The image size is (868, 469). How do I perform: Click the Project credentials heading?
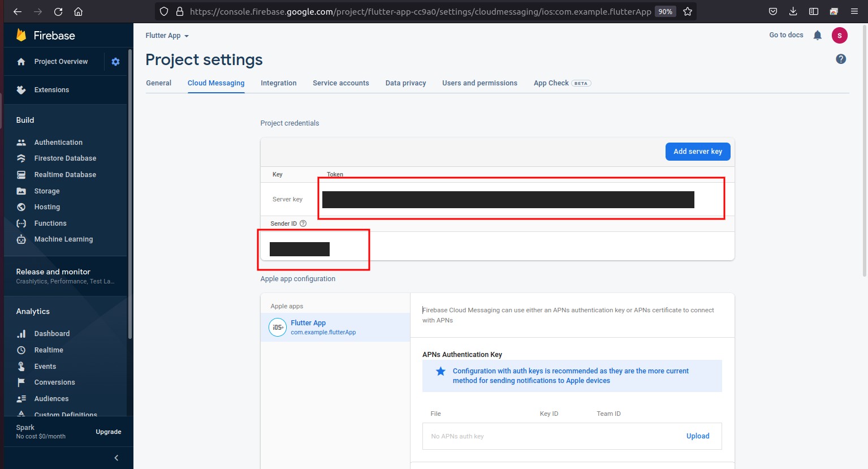point(290,123)
